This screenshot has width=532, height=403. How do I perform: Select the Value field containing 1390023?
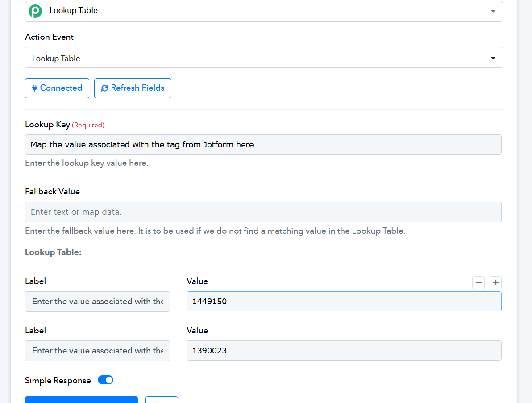click(344, 351)
